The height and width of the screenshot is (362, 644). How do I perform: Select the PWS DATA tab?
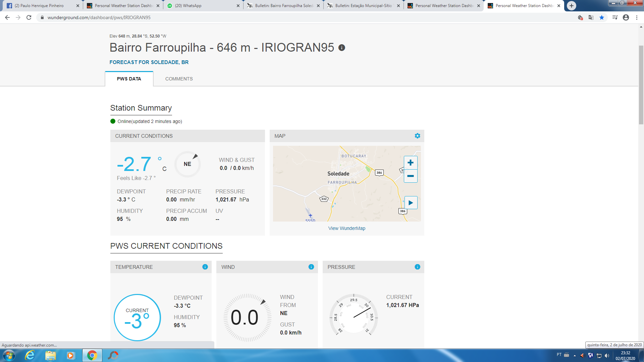coord(129,79)
